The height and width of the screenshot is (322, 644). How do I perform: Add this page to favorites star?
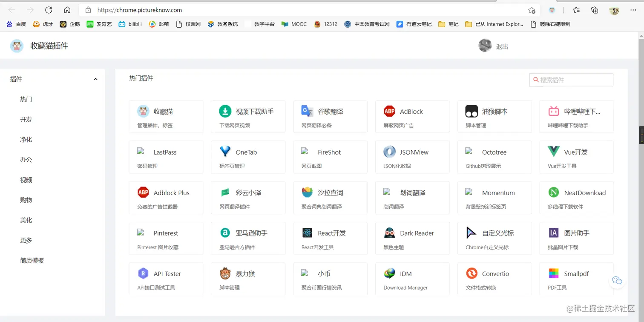[532, 10]
